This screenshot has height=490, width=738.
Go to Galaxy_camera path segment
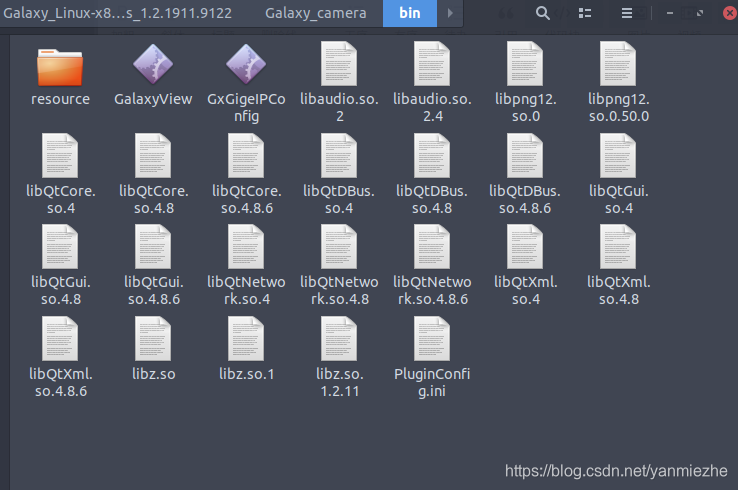315,13
